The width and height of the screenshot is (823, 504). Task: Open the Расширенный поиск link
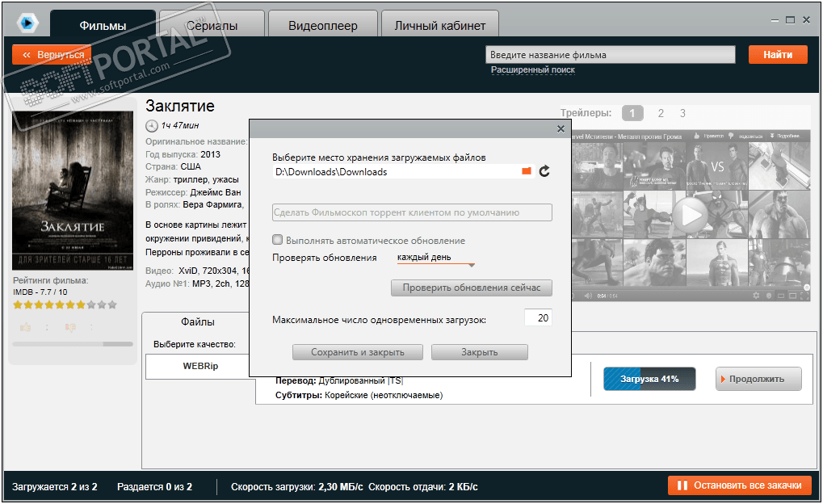click(533, 69)
